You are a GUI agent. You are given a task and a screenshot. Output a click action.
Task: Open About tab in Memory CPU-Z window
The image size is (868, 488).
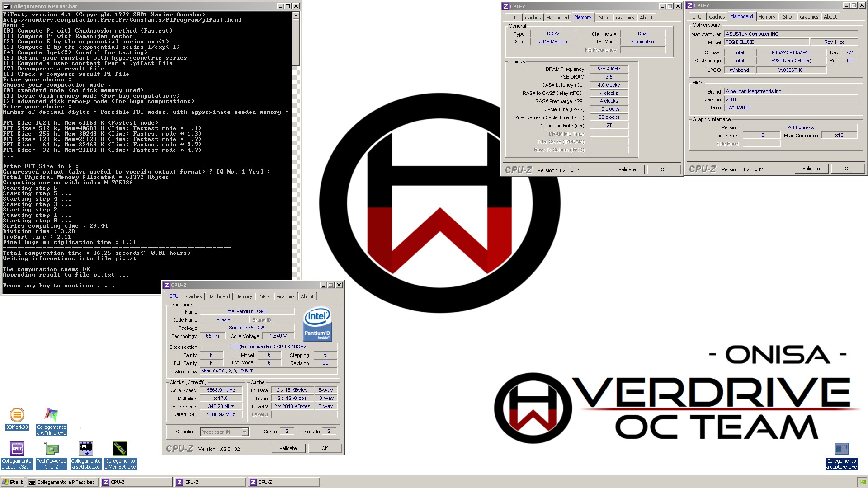point(646,18)
